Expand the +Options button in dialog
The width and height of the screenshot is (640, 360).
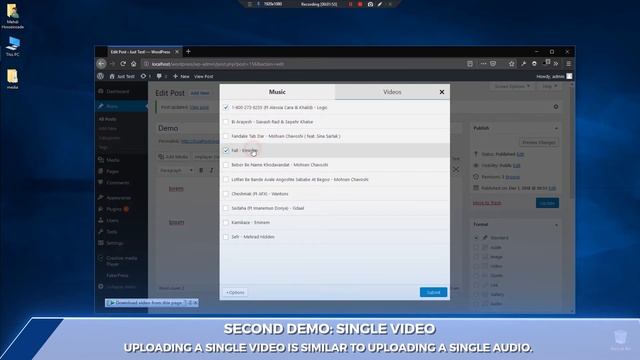(x=235, y=292)
